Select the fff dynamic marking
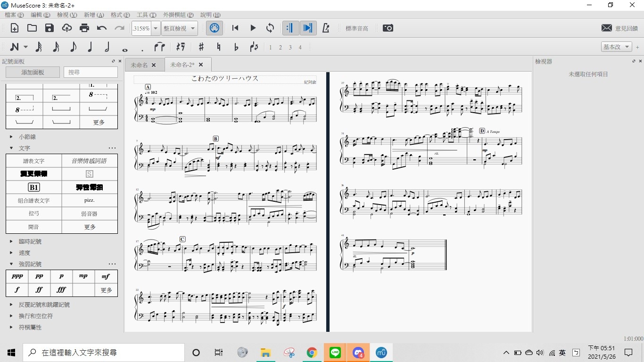 click(x=62, y=290)
